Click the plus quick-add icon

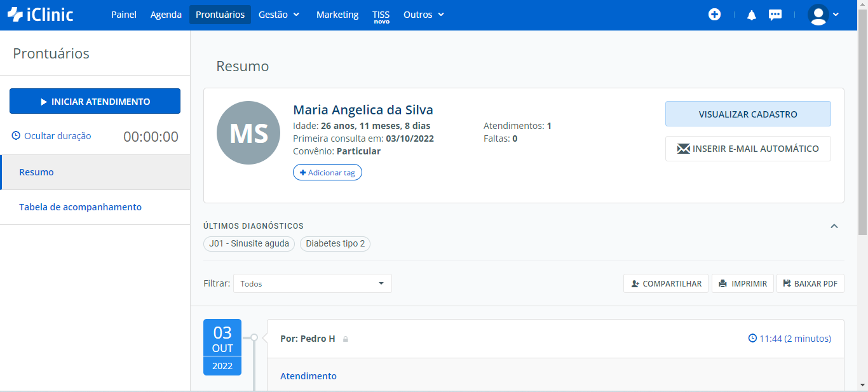[x=714, y=15]
